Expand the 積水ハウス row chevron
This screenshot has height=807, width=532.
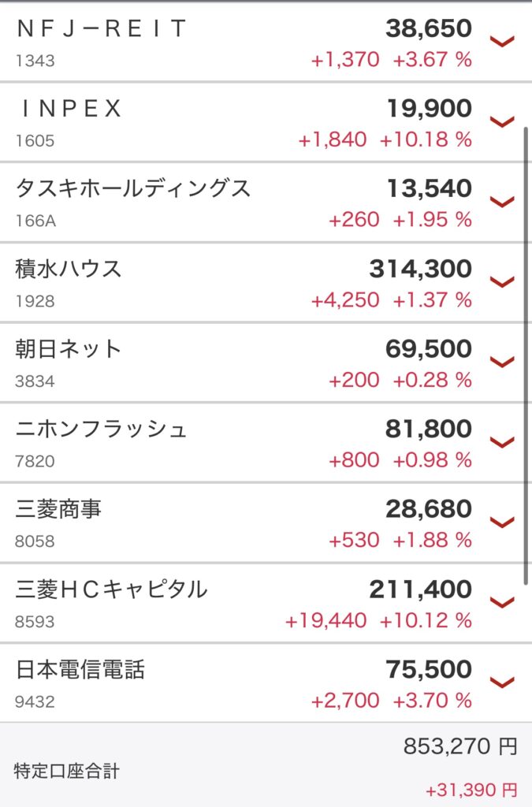click(x=502, y=281)
